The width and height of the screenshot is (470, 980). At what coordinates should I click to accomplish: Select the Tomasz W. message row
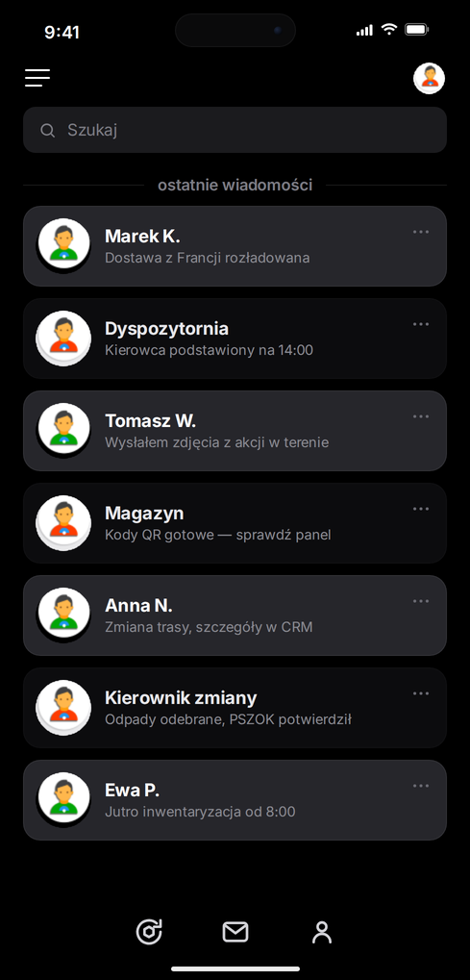click(235, 431)
